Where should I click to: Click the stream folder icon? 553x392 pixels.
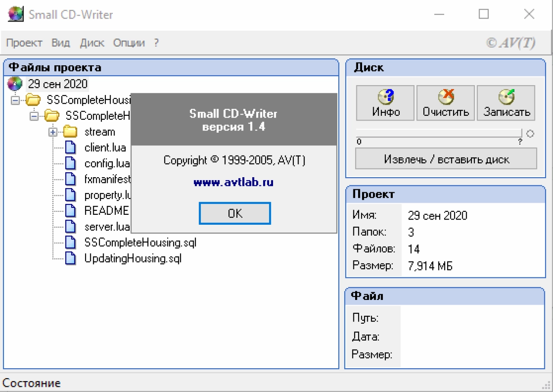(70, 132)
